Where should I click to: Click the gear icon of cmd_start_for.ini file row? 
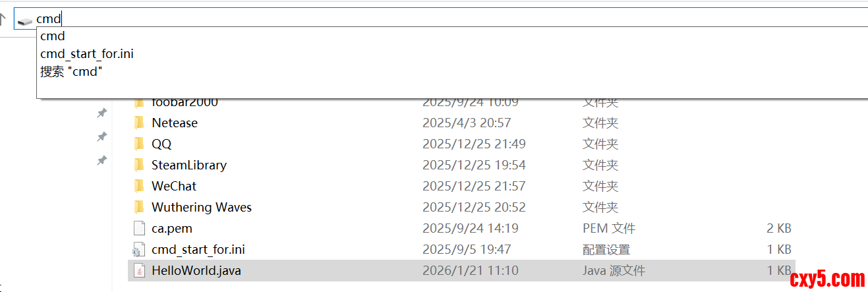(x=138, y=250)
